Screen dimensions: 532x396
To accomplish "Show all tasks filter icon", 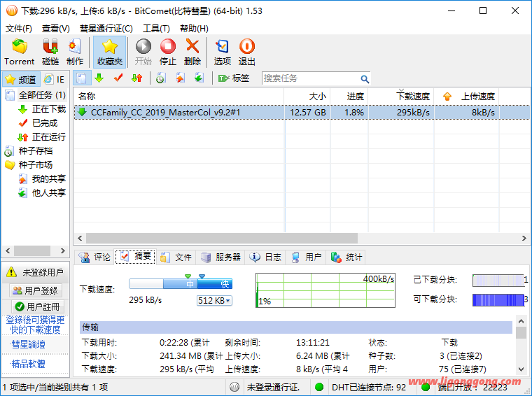I will pyautogui.click(x=81, y=78).
